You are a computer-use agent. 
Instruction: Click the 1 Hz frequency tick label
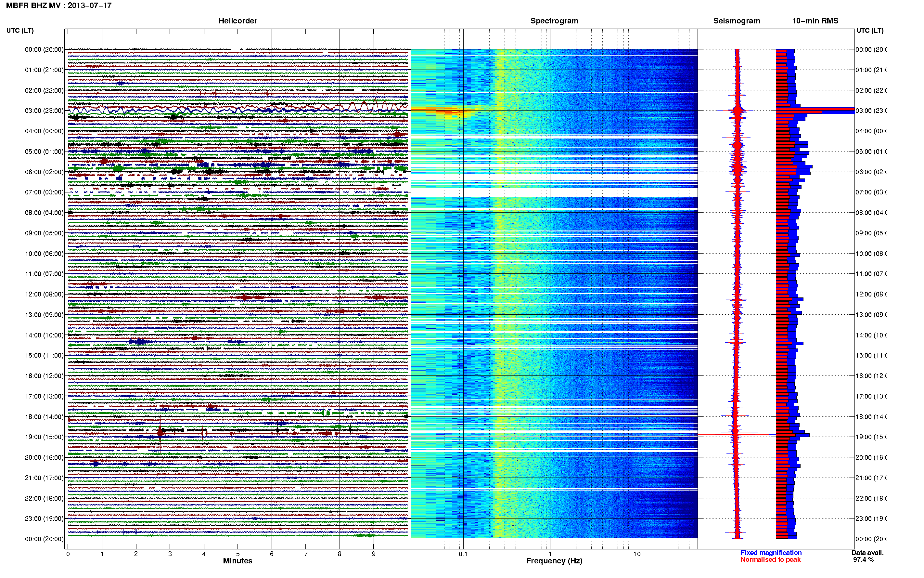click(550, 554)
